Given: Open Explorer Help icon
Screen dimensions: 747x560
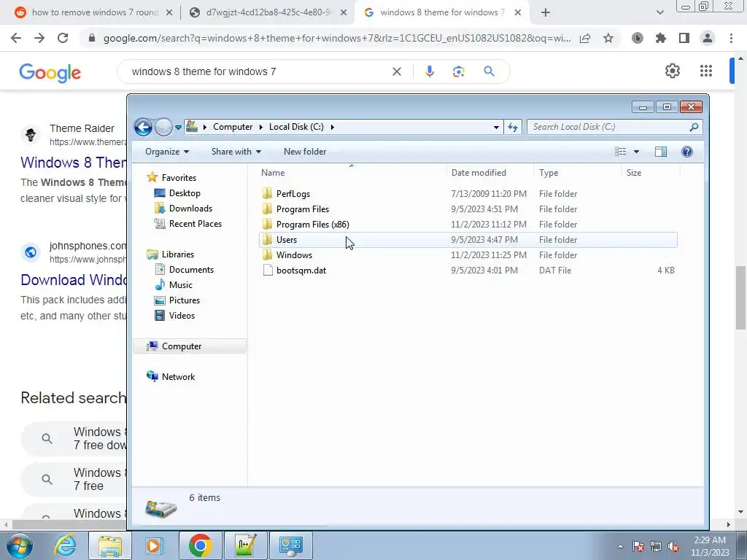Looking at the screenshot, I should 687,152.
